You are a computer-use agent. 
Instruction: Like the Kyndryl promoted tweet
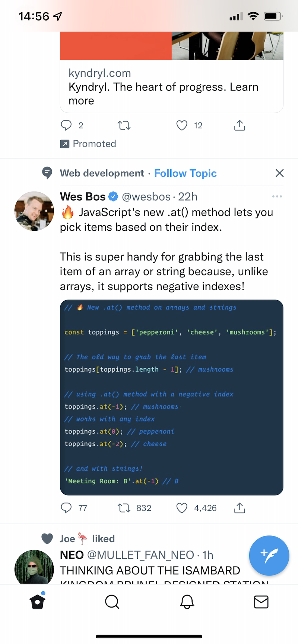pyautogui.click(x=181, y=125)
